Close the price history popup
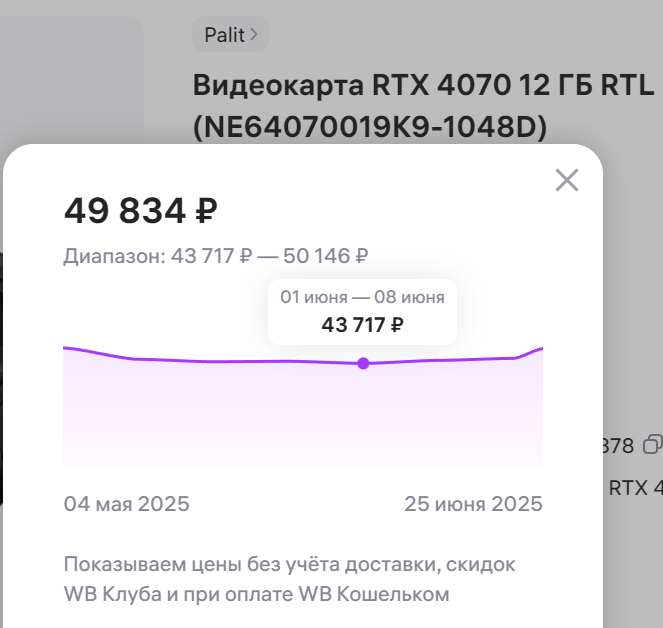Screen dimensions: 663x628 (x=567, y=180)
